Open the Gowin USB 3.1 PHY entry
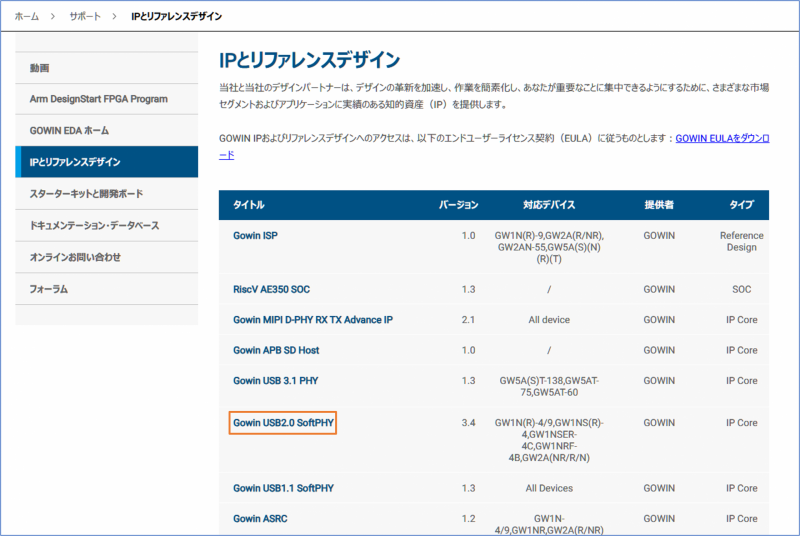 [276, 380]
